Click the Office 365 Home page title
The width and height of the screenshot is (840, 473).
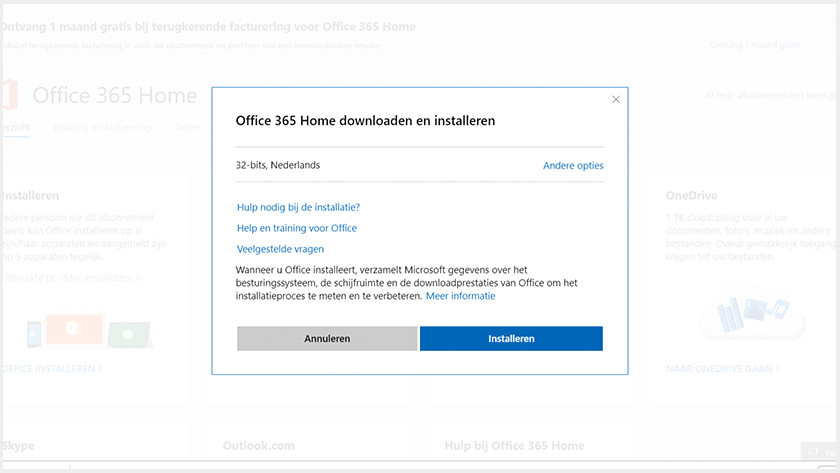[x=115, y=95]
